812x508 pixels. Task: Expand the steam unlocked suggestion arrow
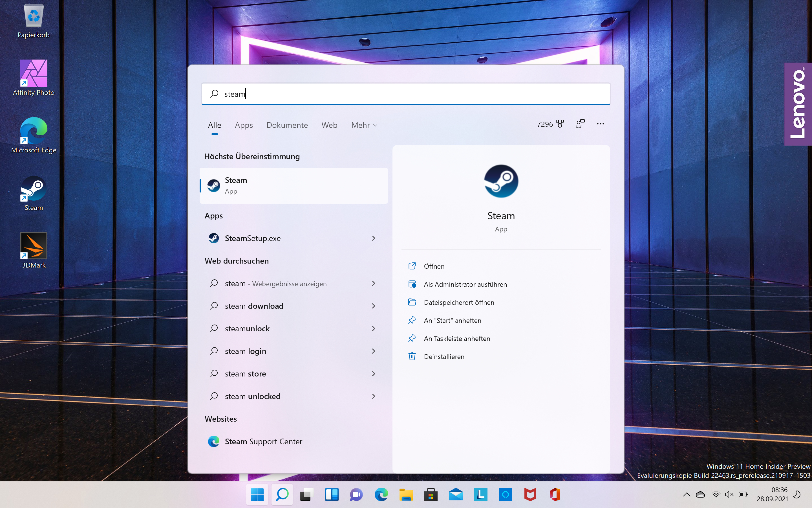[374, 396]
